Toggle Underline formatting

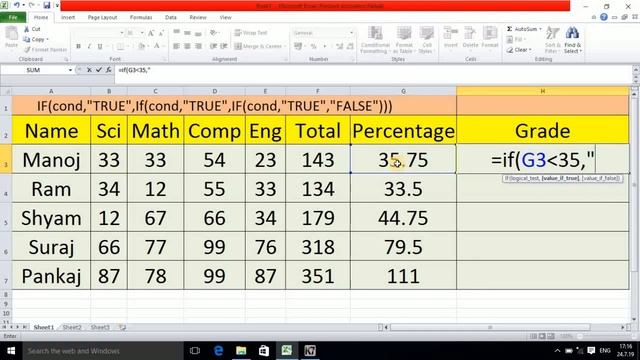pos(100,47)
